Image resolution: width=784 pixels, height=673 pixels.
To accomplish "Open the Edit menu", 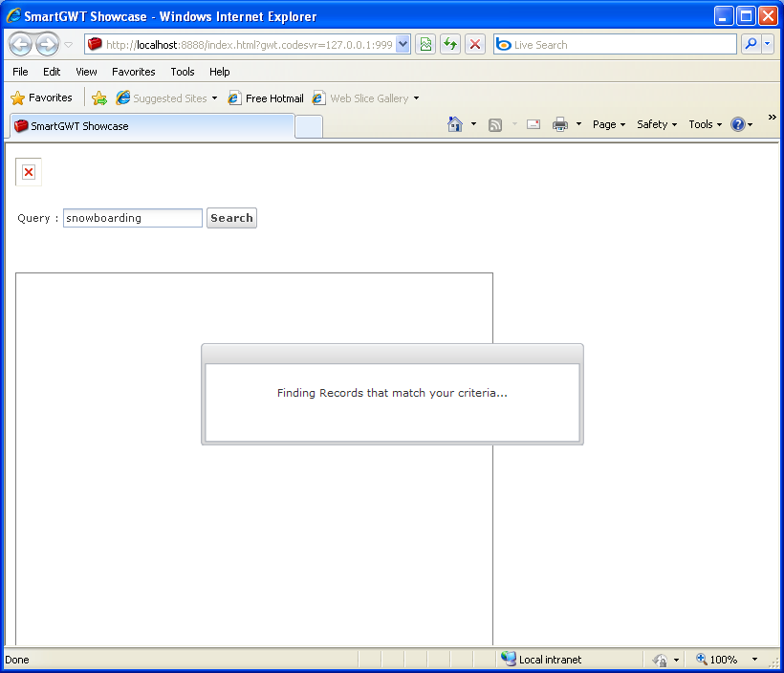I will [52, 72].
